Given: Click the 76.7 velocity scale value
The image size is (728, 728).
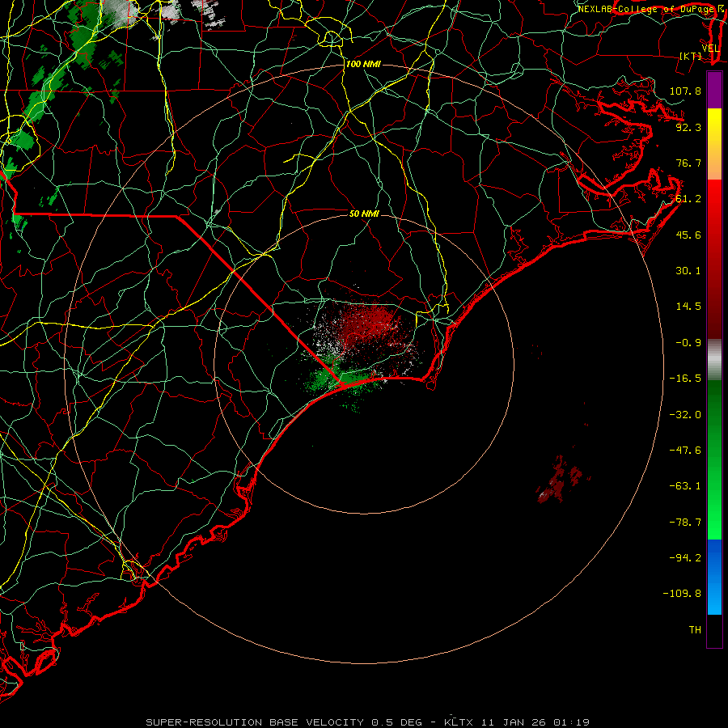Looking at the screenshot, I should 688,163.
